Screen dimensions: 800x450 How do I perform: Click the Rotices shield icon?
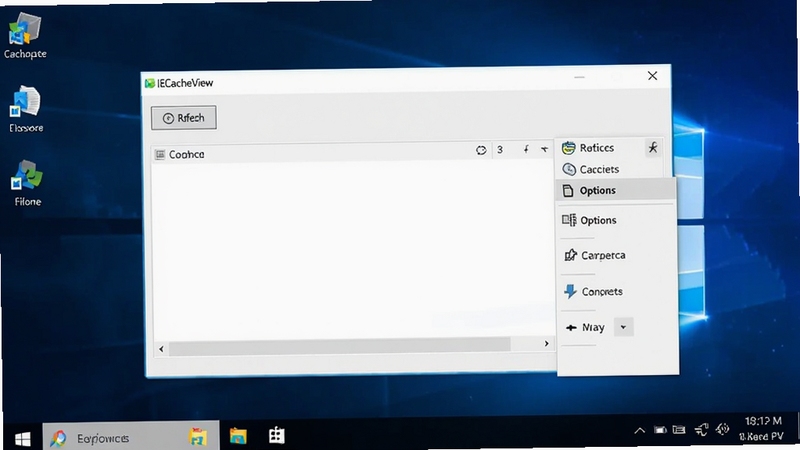coord(568,148)
